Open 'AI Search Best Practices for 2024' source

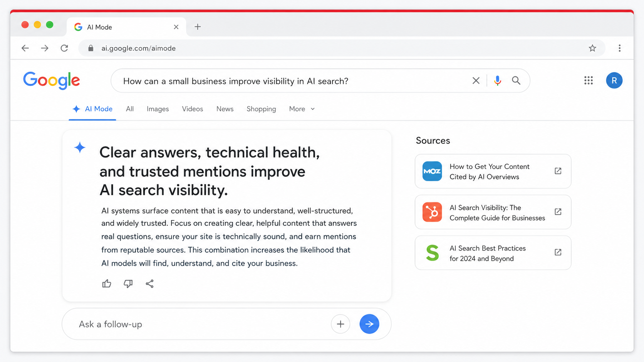point(493,253)
